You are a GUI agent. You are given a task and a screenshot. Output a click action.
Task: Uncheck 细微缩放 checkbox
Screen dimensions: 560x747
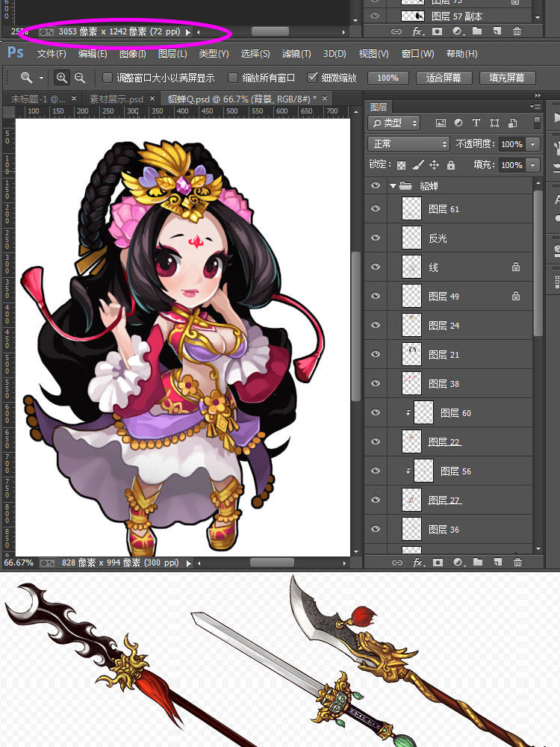(x=312, y=77)
